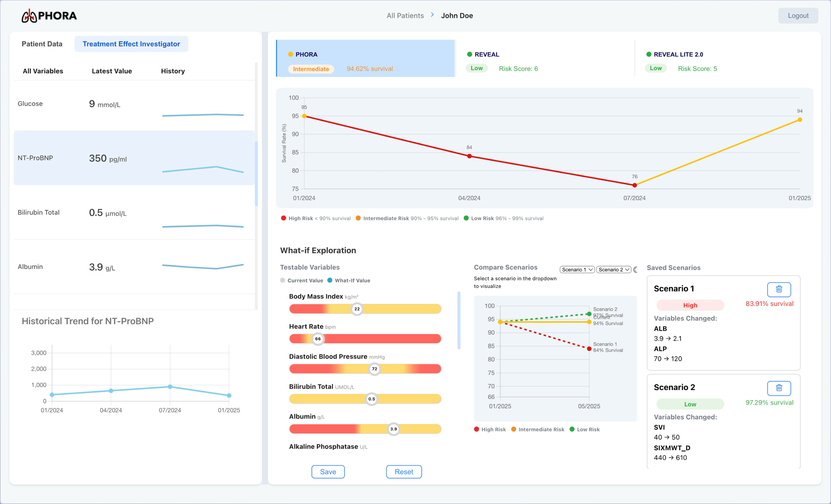Select the REVEAL risk model card
The width and height of the screenshot is (831, 504).
[x=545, y=58]
